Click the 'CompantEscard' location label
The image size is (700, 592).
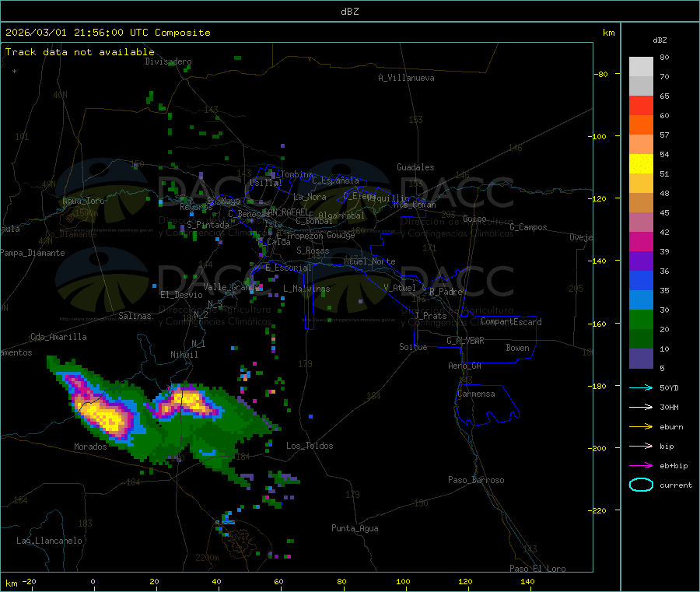[511, 322]
